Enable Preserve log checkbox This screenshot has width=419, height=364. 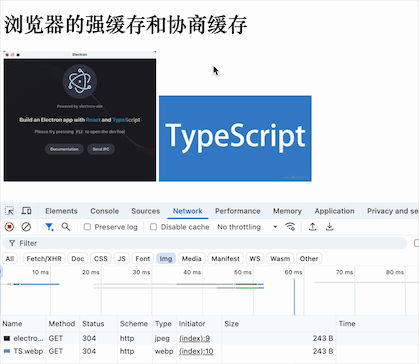87,227
